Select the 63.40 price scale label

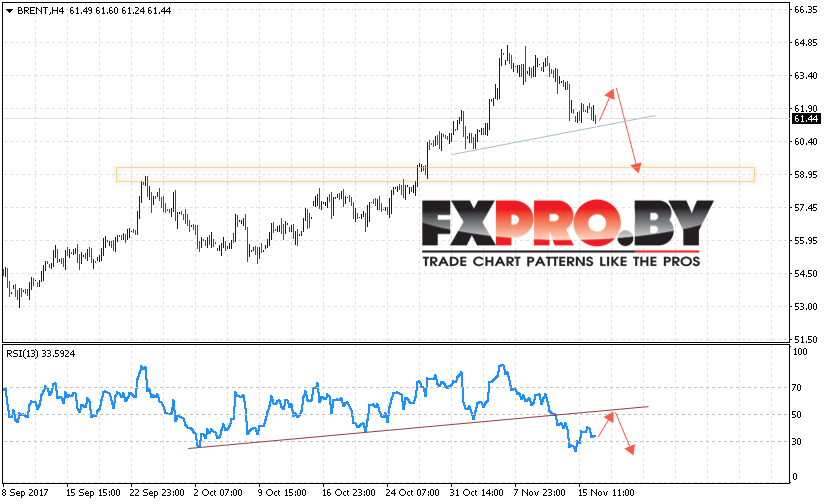coord(806,76)
